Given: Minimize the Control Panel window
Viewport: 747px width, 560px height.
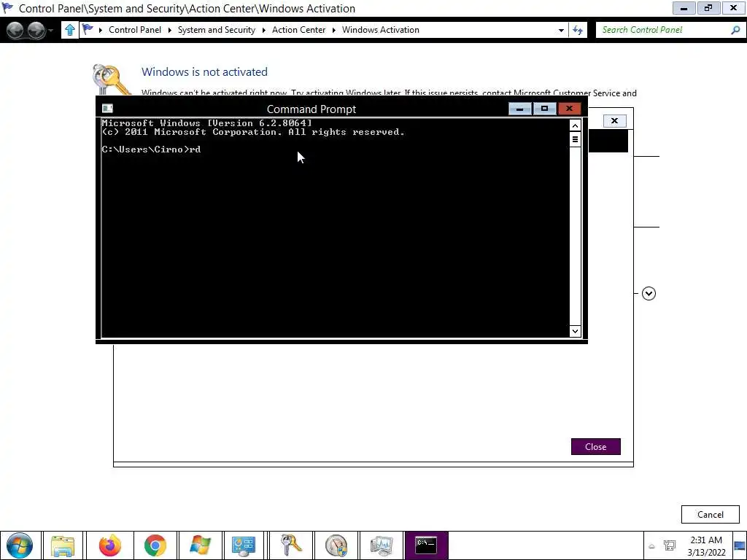Looking at the screenshot, I should tap(684, 8).
